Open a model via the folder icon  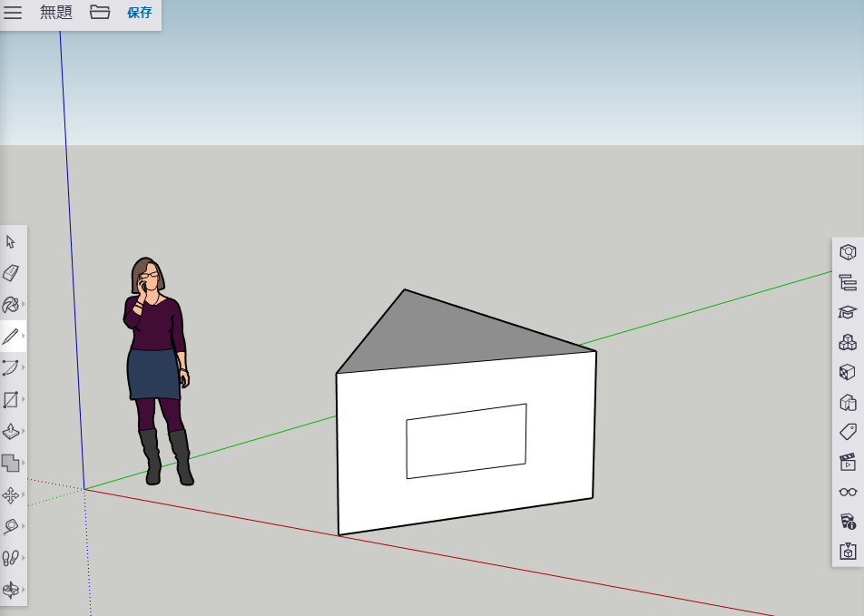pyautogui.click(x=100, y=12)
